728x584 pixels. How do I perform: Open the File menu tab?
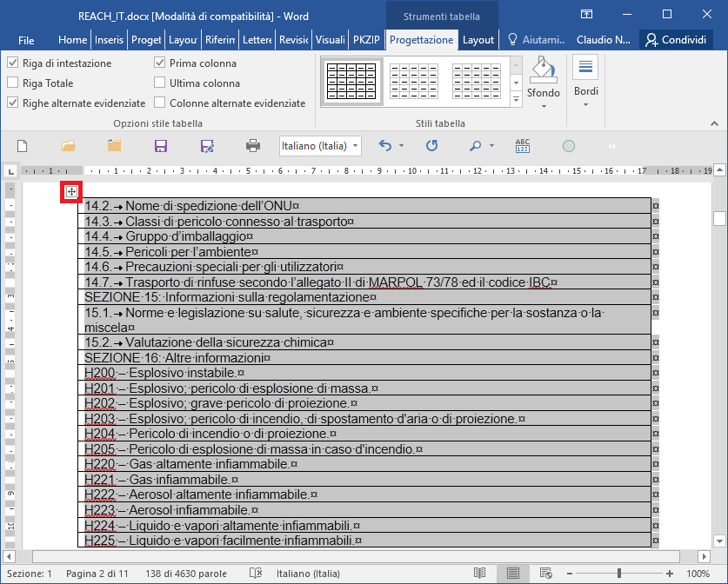pos(26,40)
